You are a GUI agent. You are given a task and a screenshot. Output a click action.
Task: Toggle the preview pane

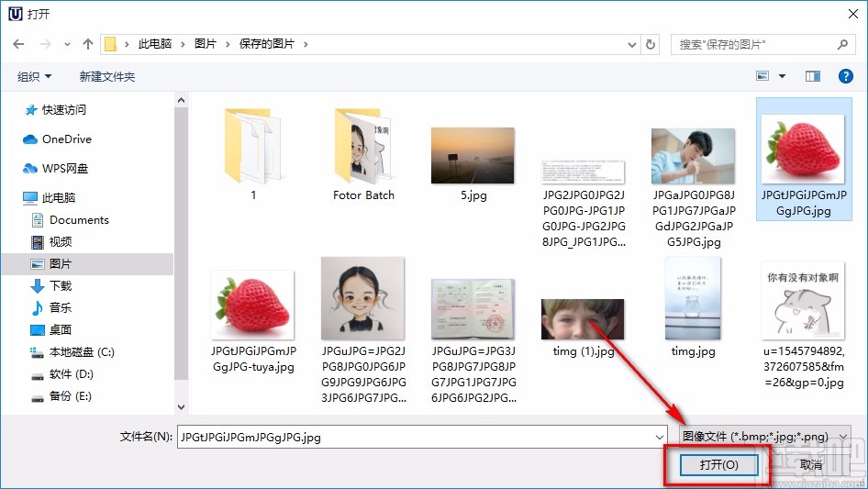click(x=813, y=76)
